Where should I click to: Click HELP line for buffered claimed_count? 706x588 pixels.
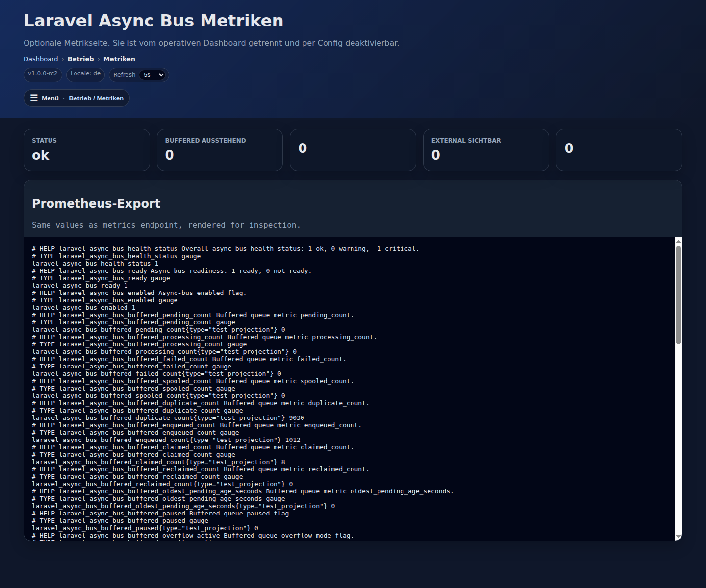point(193,447)
